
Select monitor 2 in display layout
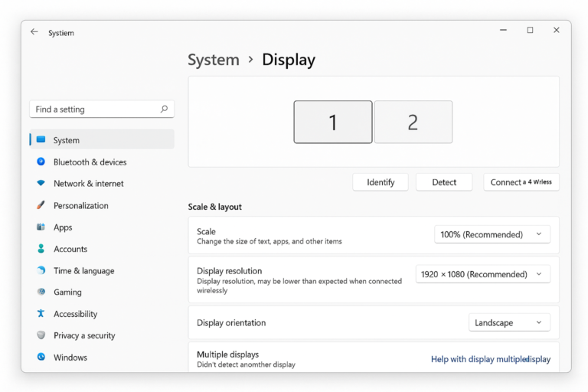[x=413, y=122]
